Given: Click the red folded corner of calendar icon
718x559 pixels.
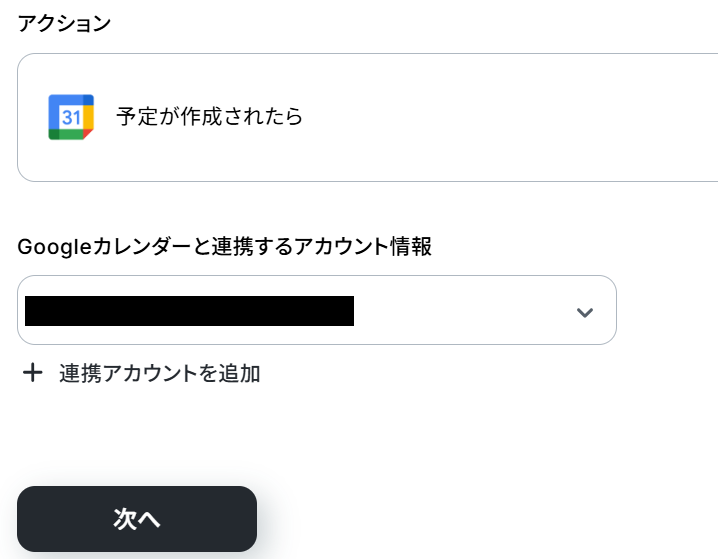Looking at the screenshot, I should pyautogui.click(x=88, y=135).
